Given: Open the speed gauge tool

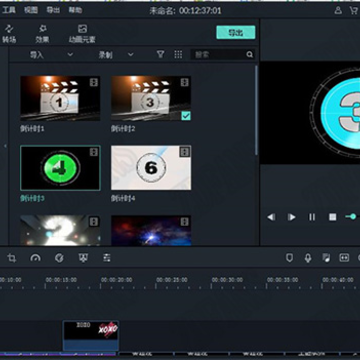Looking at the screenshot, I should coord(35,258).
